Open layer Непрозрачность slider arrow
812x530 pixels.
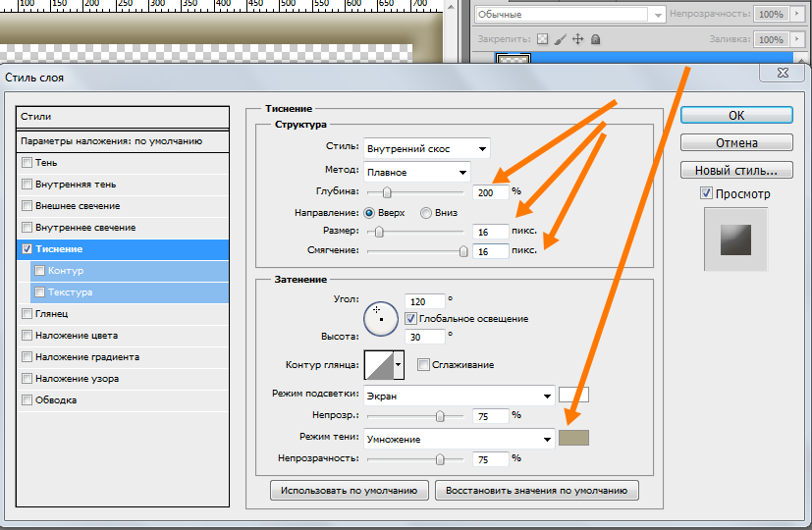click(x=797, y=14)
